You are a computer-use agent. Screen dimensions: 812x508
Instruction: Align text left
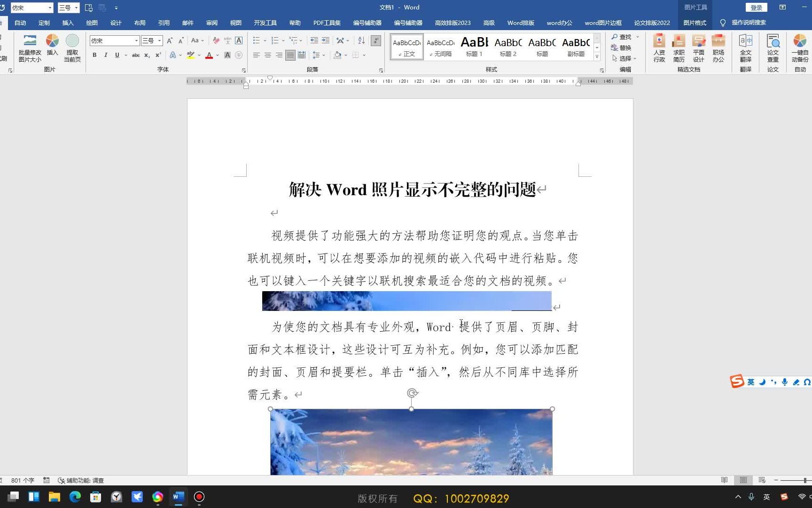(257, 55)
